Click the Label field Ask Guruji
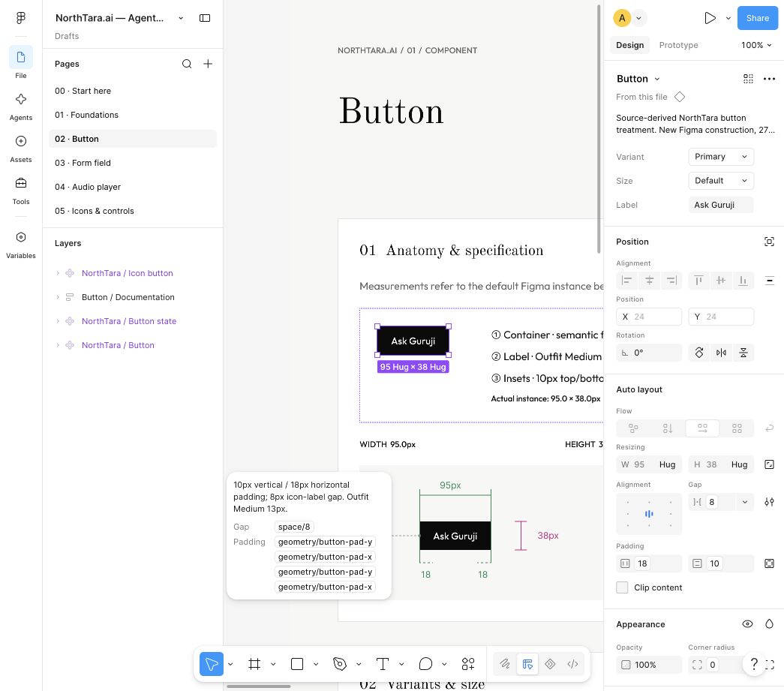The image size is (784, 691). coord(720,205)
